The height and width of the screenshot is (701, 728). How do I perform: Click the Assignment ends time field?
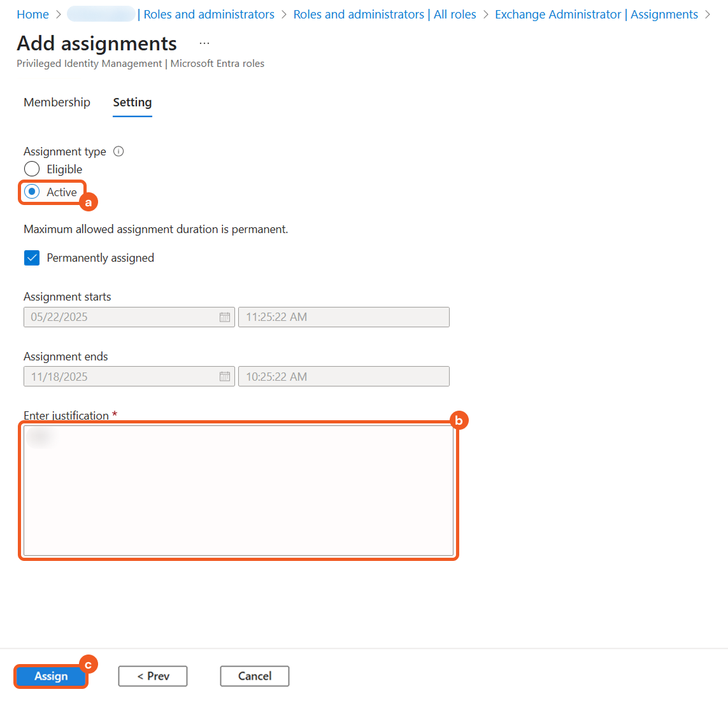pos(344,377)
